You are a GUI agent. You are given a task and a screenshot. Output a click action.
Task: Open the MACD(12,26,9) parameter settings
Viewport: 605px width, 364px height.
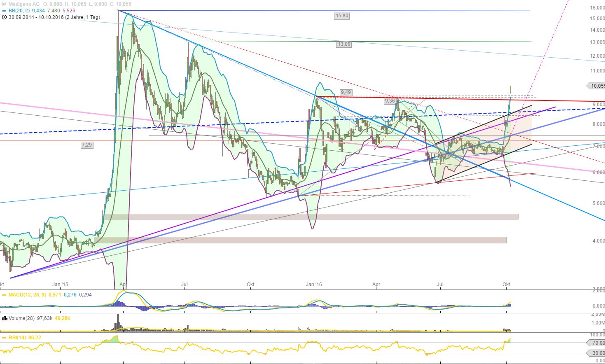tap(28, 295)
